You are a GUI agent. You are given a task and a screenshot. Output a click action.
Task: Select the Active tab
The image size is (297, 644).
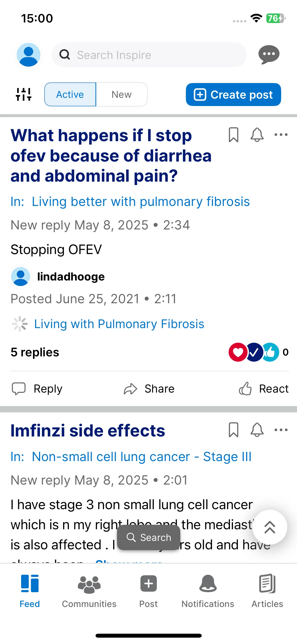point(70,94)
